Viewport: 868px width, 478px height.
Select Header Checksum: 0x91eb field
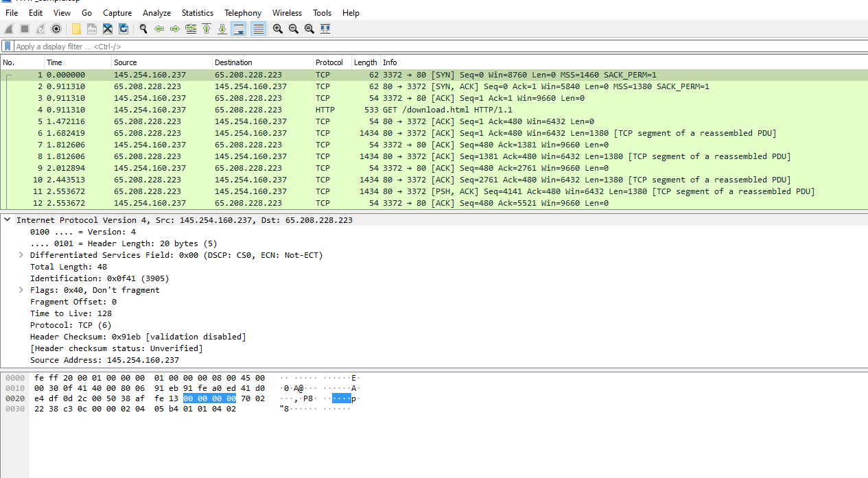pos(138,337)
